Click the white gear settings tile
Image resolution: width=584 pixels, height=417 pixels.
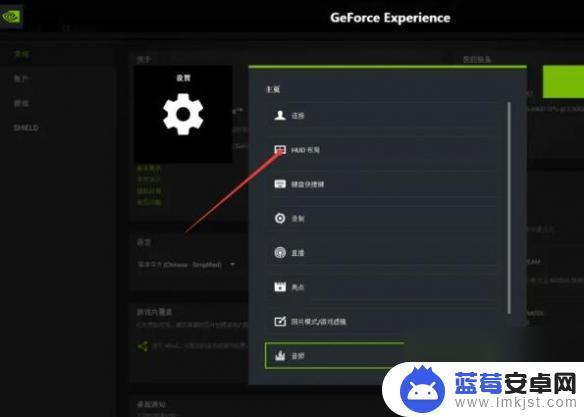(x=183, y=114)
